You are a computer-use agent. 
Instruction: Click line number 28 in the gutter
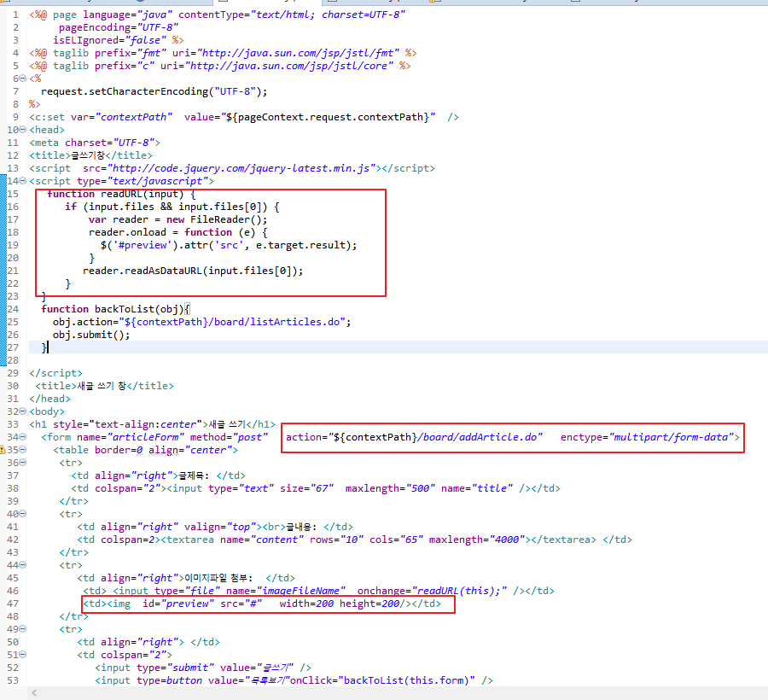pyautogui.click(x=13, y=360)
